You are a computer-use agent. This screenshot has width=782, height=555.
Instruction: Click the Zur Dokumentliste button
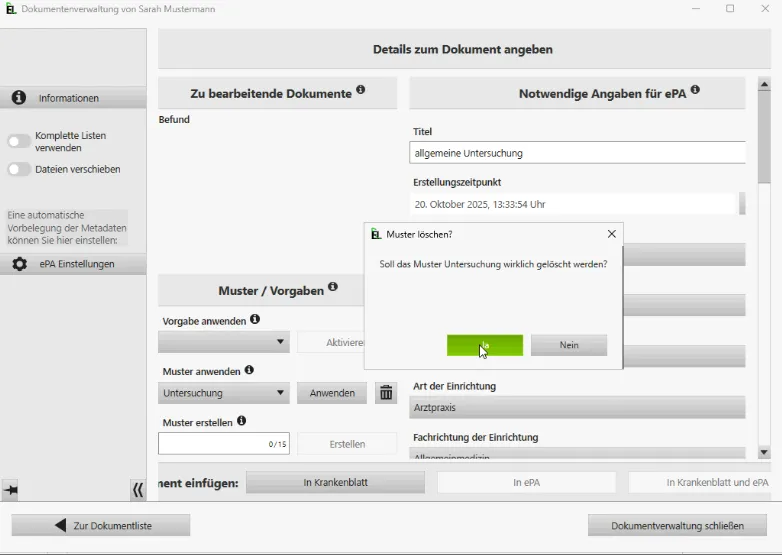tap(101, 525)
